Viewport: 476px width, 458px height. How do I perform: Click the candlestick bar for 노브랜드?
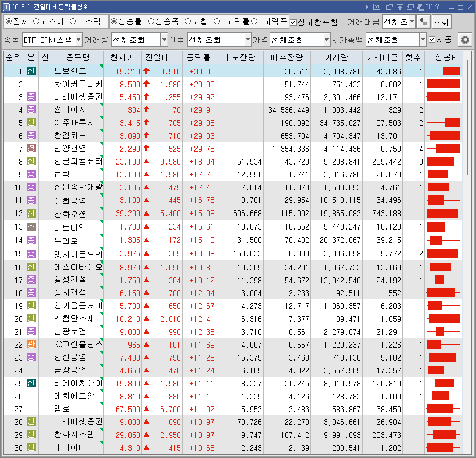point(443,71)
